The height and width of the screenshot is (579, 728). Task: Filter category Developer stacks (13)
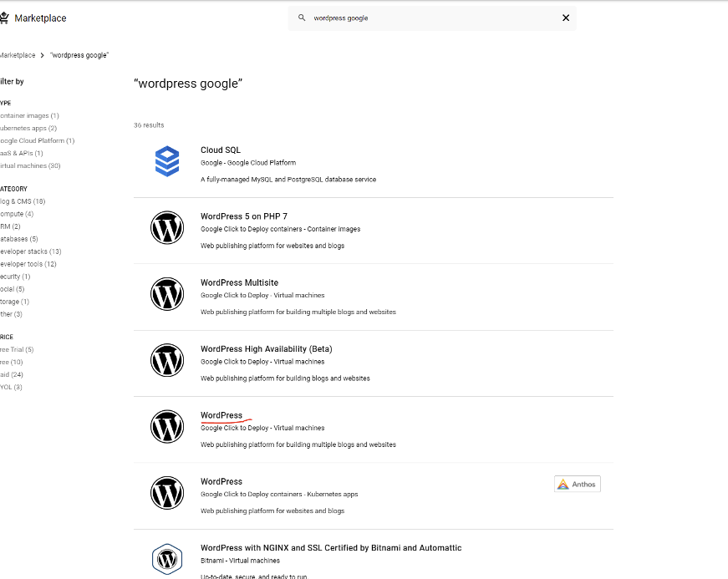point(31,251)
